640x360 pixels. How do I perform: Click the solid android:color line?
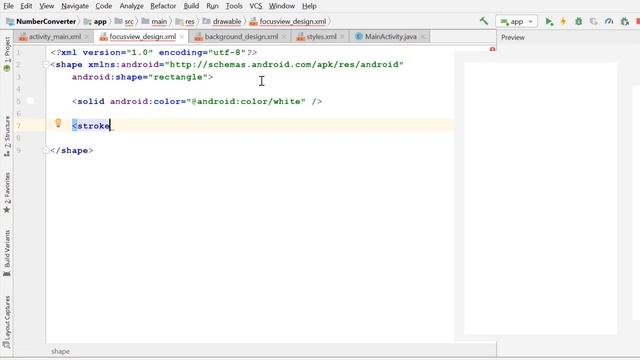click(x=197, y=102)
